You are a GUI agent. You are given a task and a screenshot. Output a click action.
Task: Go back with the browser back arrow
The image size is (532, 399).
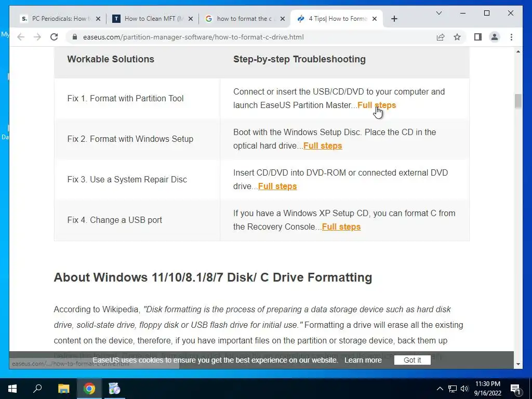[x=21, y=37]
